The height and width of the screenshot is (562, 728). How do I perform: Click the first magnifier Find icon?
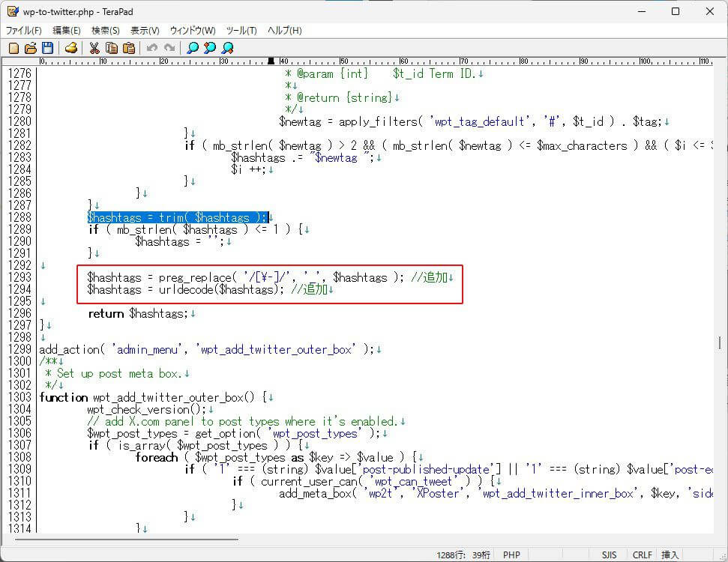[x=193, y=48]
